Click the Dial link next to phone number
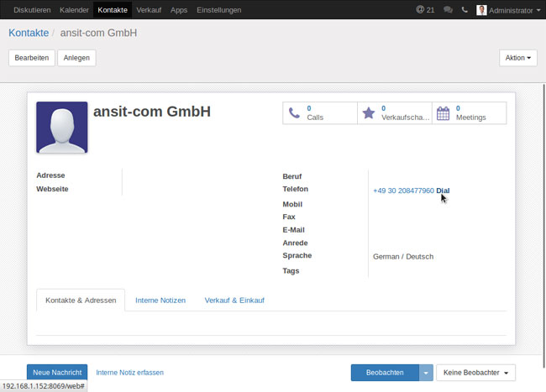546x392 pixels. [443, 191]
